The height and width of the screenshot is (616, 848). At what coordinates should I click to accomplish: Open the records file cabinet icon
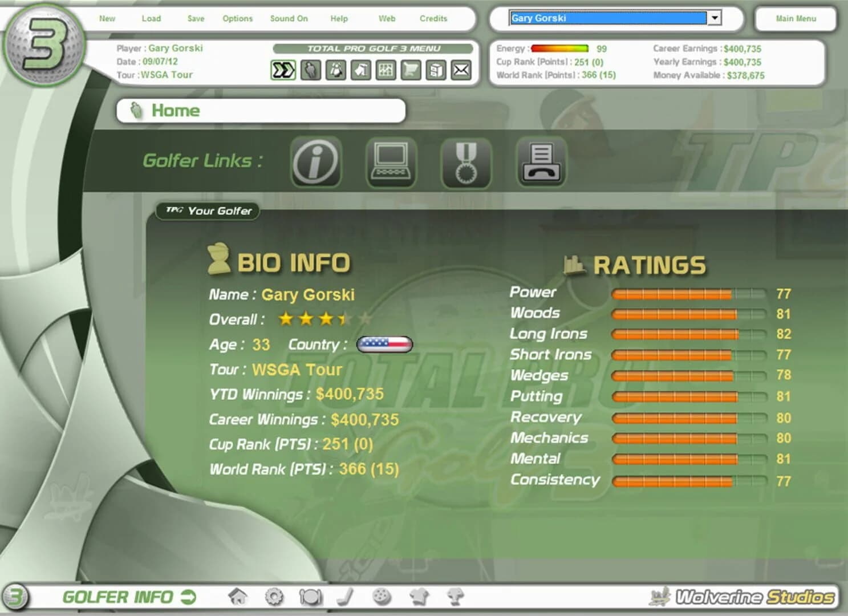pyautogui.click(x=435, y=69)
